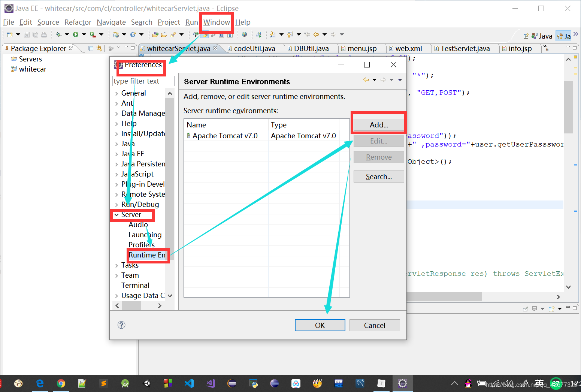Open Android Studio from taskbar

click(125, 383)
